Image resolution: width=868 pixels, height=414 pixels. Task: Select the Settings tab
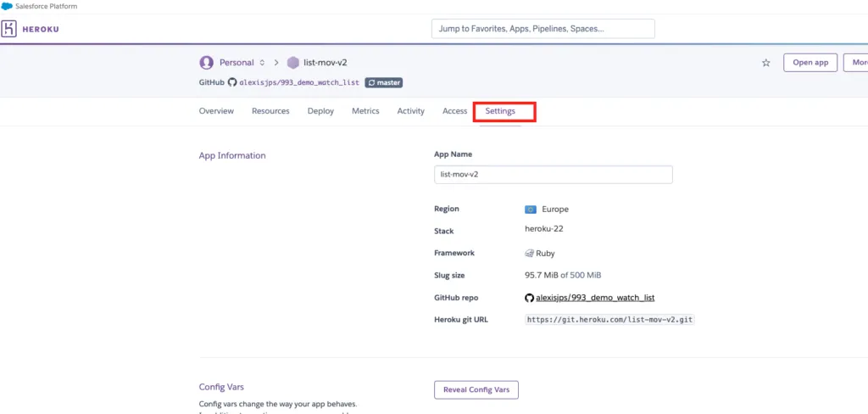pyautogui.click(x=500, y=111)
